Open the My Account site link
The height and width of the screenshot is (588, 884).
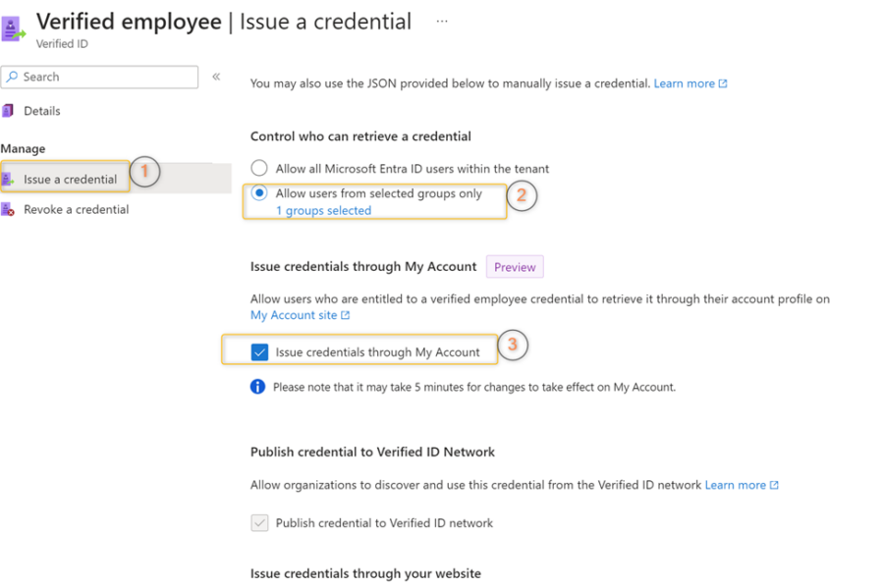[x=294, y=315]
